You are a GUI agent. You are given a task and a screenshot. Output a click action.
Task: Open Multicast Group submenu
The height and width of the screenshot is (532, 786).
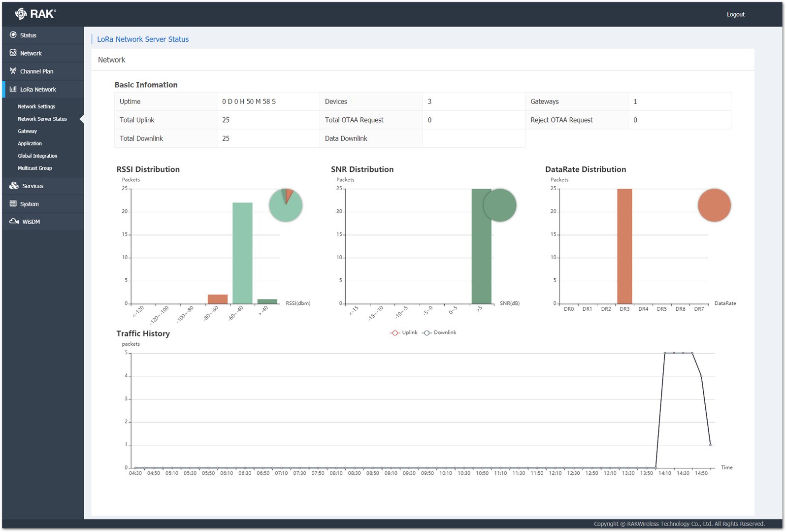pos(35,168)
